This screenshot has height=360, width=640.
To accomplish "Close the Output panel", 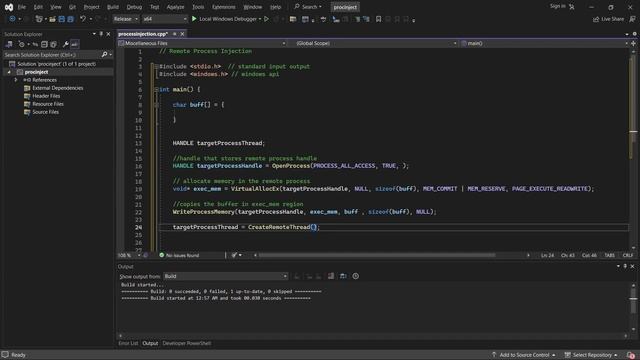I will 632,266.
